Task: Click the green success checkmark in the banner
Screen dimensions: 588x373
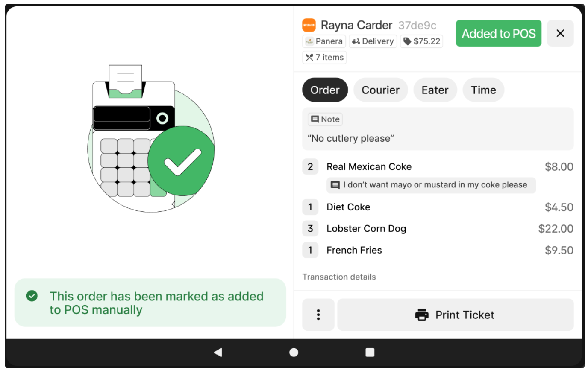Action: click(32, 296)
